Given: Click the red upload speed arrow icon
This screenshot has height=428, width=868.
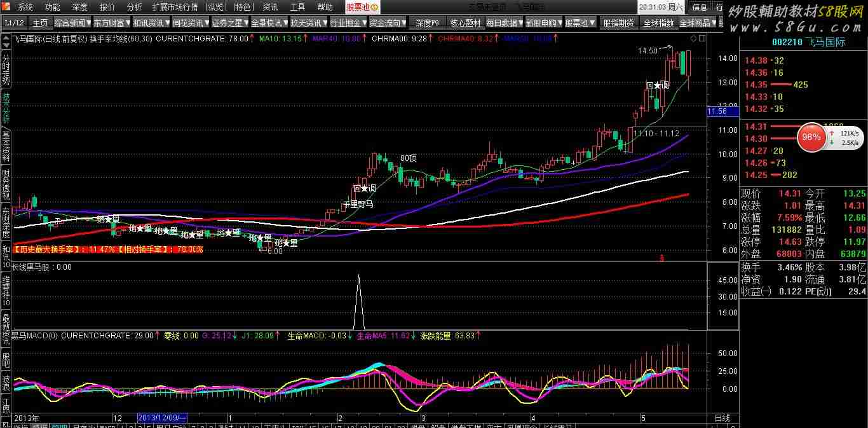Looking at the screenshot, I should [x=831, y=134].
